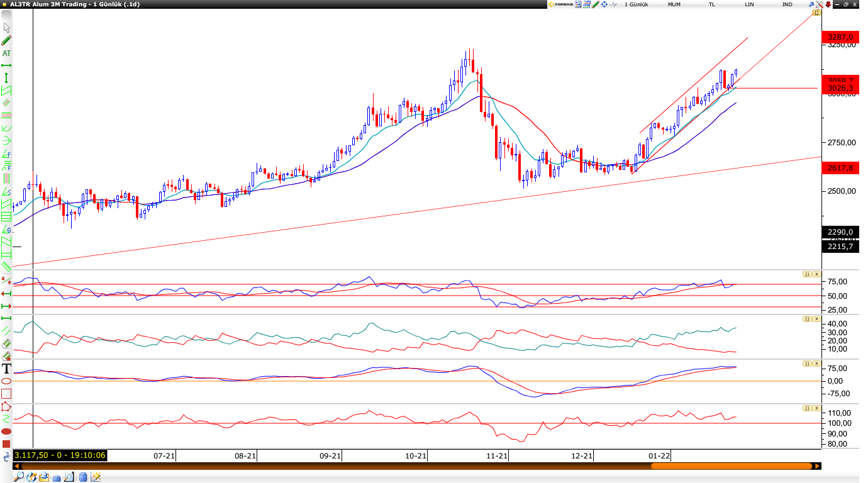Screen dimensions: 868x483
Task: Click the green bar red right-arrow tool
Action: (x=6, y=306)
